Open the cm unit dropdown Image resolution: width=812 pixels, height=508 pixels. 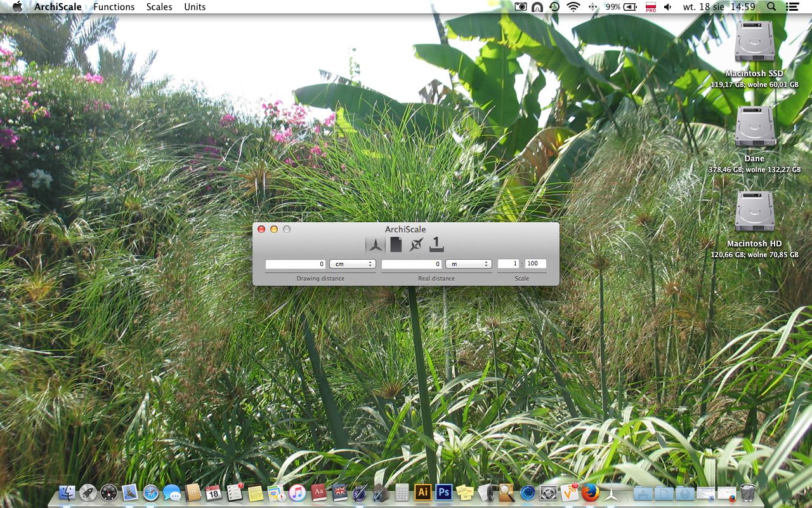click(352, 264)
